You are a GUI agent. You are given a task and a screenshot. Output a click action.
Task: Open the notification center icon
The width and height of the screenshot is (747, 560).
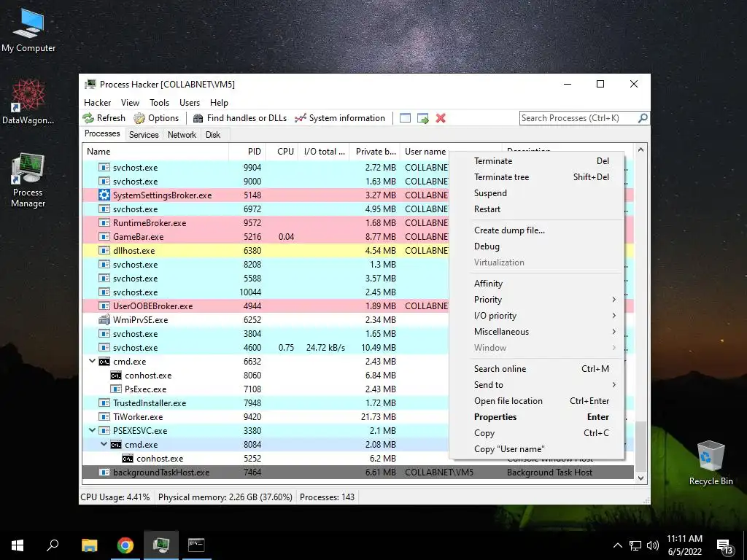click(x=724, y=546)
